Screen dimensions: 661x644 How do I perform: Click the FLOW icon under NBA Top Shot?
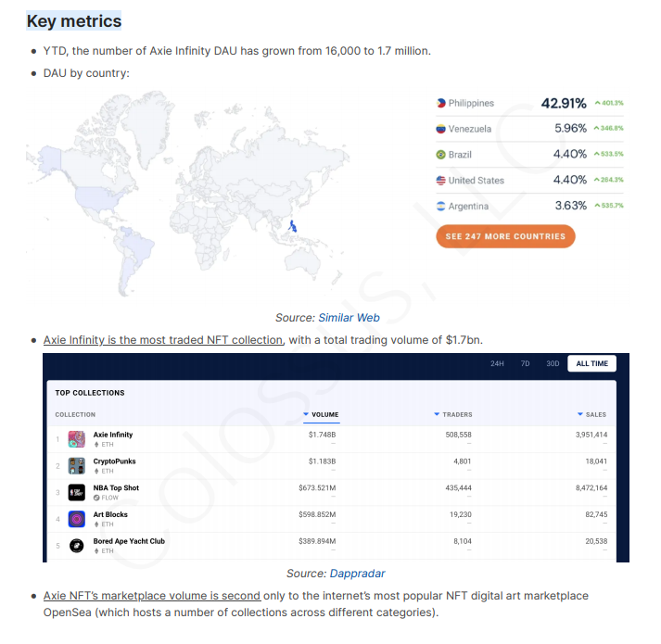coord(96,498)
